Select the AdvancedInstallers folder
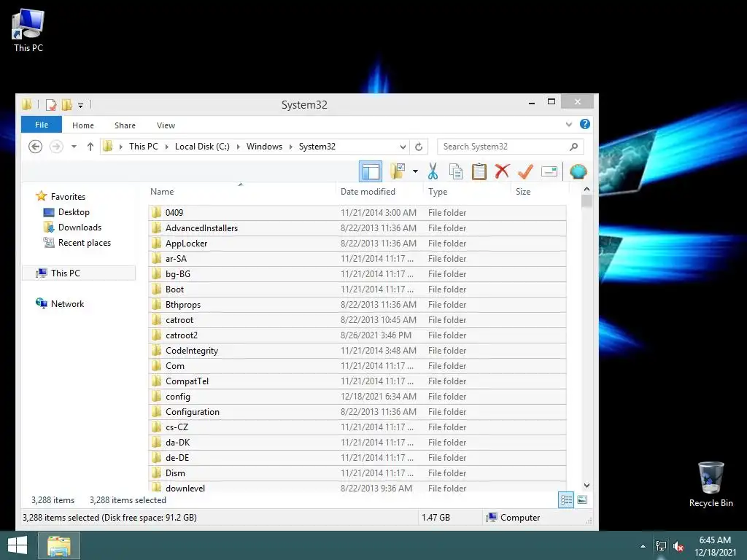Screen dimensions: 747x560 tap(357, 227)
